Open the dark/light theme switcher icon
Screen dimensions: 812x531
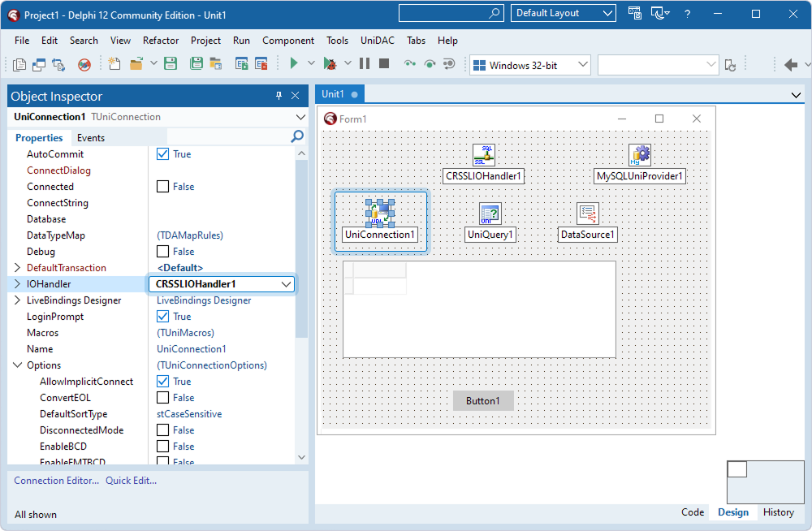point(659,13)
